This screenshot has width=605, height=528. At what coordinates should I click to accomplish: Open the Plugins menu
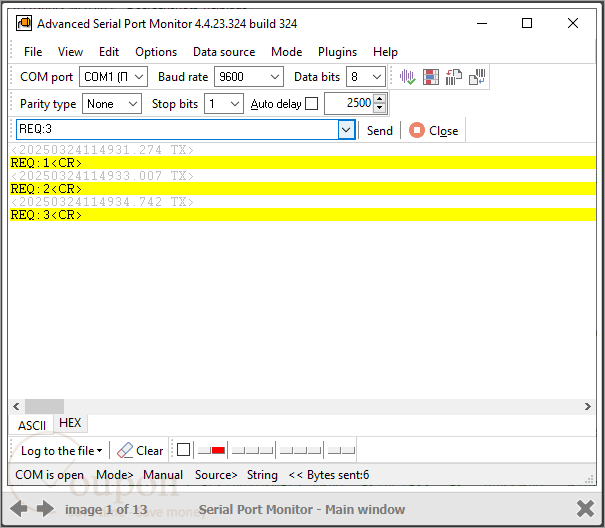tap(337, 52)
